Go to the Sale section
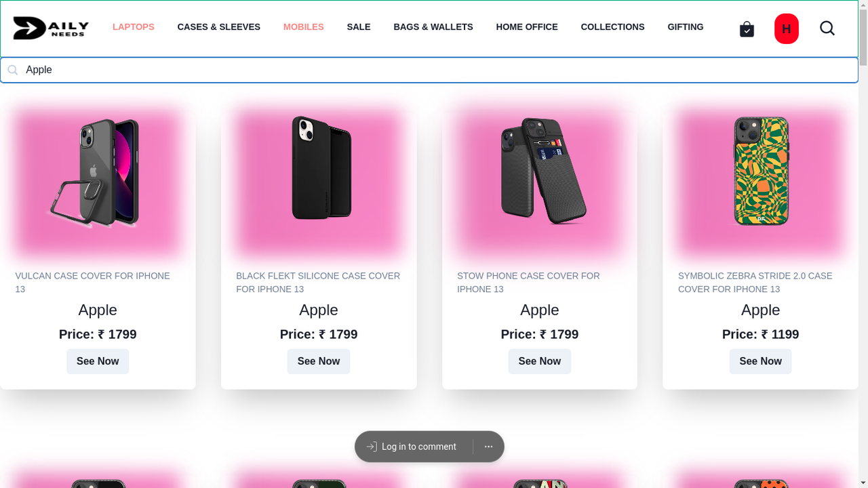 (x=359, y=27)
